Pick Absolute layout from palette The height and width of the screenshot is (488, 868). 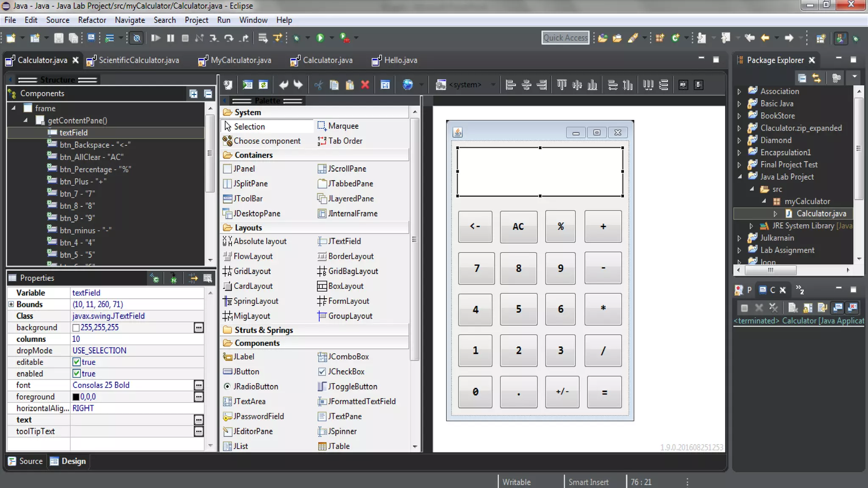point(255,241)
